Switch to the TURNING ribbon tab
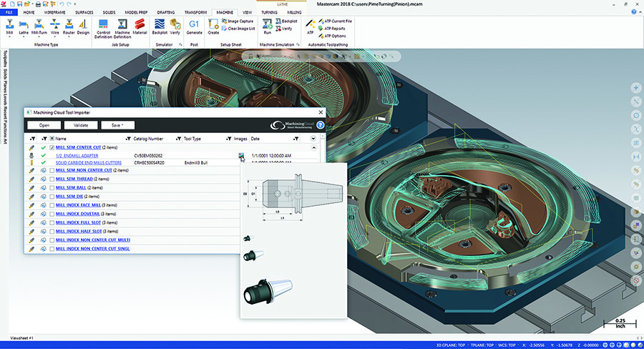The width and height of the screenshot is (644, 349). [x=270, y=12]
